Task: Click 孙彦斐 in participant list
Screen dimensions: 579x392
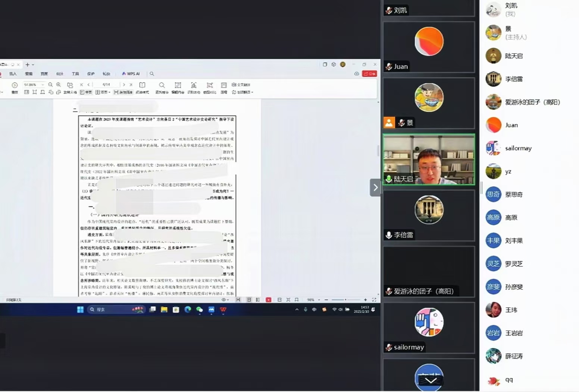Action: pos(529,287)
